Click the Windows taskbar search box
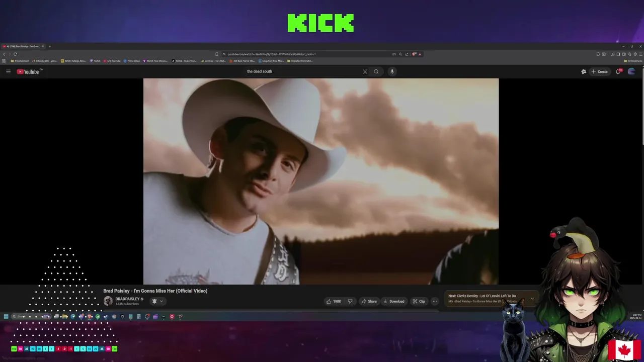The height and width of the screenshot is (362, 644). tap(31, 317)
